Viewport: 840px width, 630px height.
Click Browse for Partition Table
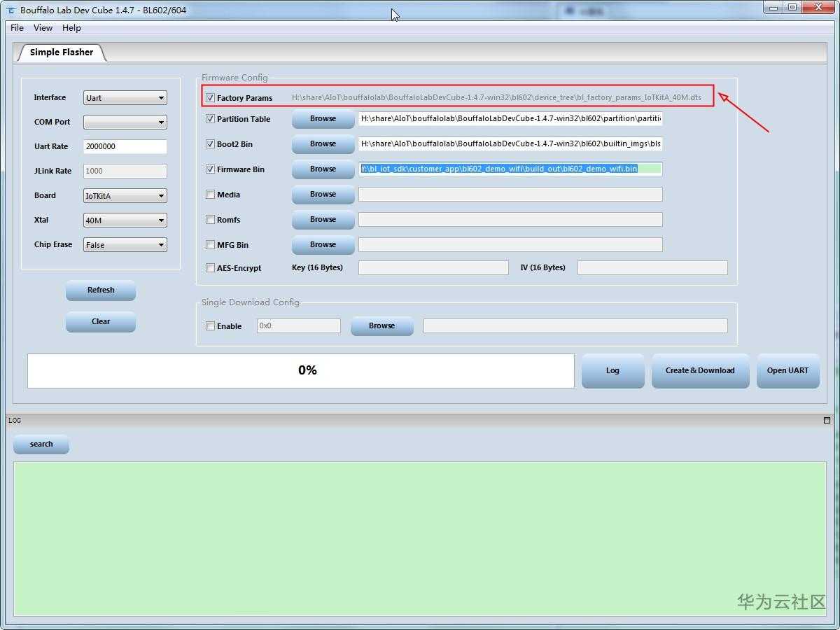pyautogui.click(x=323, y=119)
